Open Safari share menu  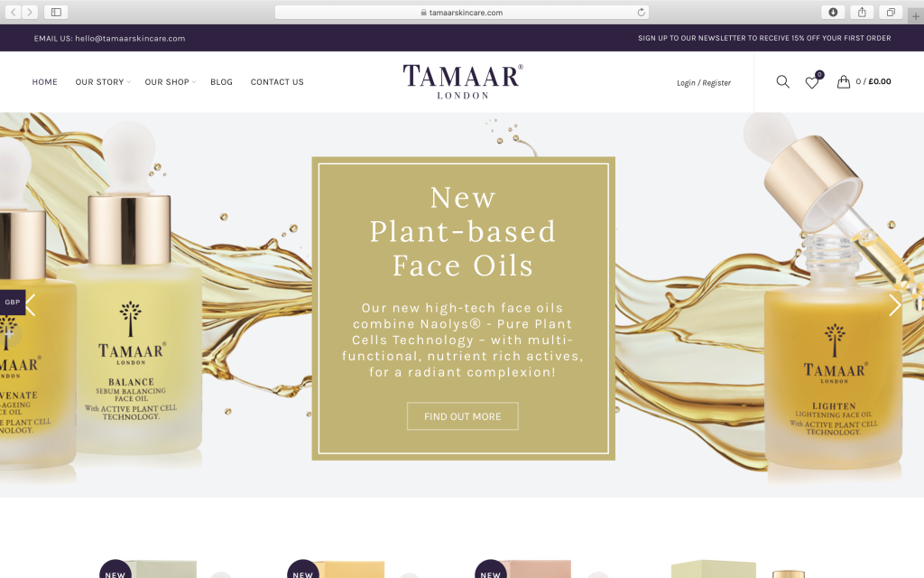click(x=862, y=12)
